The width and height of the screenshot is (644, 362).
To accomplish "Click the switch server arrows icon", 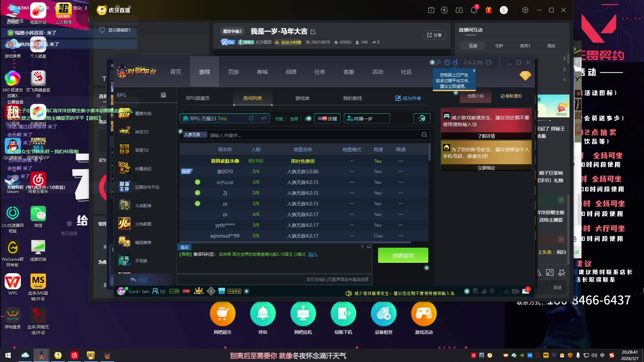I will (x=264, y=118).
